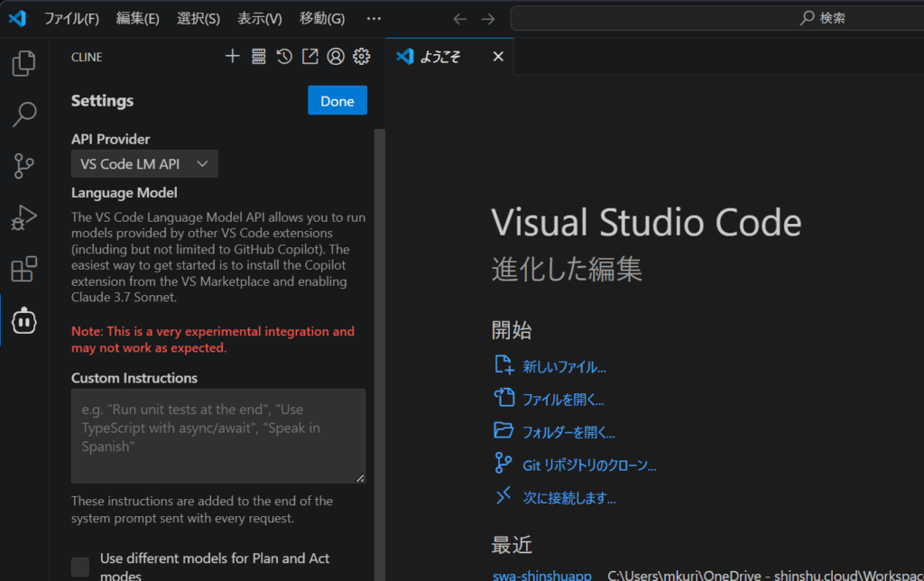This screenshot has width=924, height=581.
Task: Click the 検索 command center box
Action: (717, 18)
